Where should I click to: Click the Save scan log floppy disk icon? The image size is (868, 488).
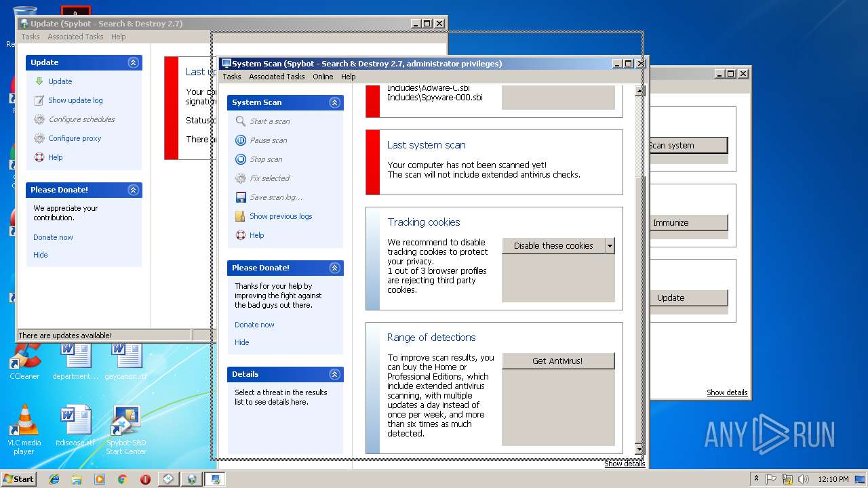pyautogui.click(x=241, y=197)
